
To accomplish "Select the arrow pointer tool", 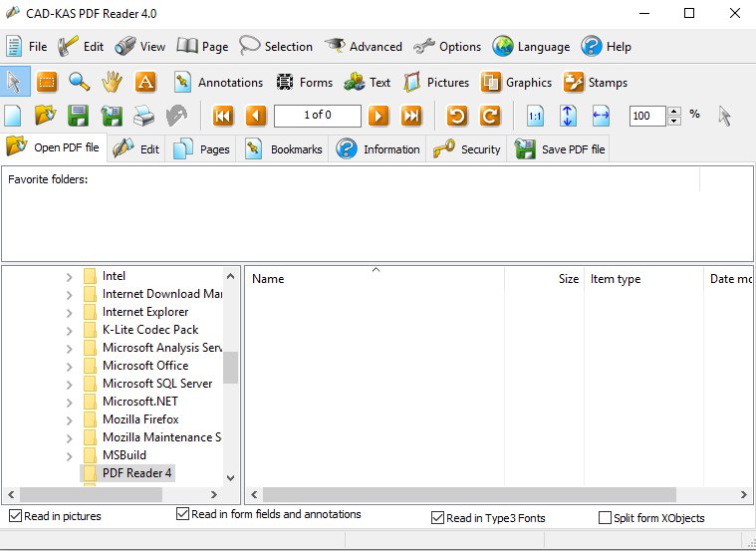I will click(15, 82).
